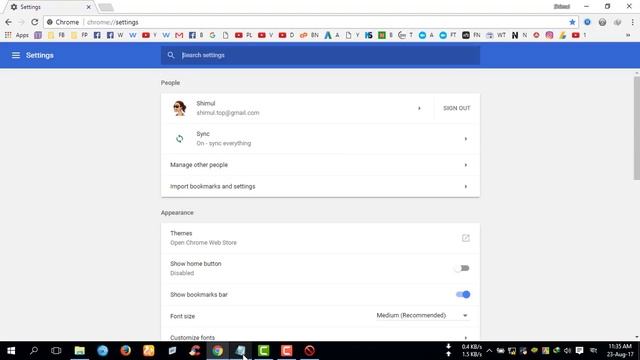Viewport: 640px width, 360px height.
Task: Launch Firefox from the taskbar
Action: click(126, 351)
